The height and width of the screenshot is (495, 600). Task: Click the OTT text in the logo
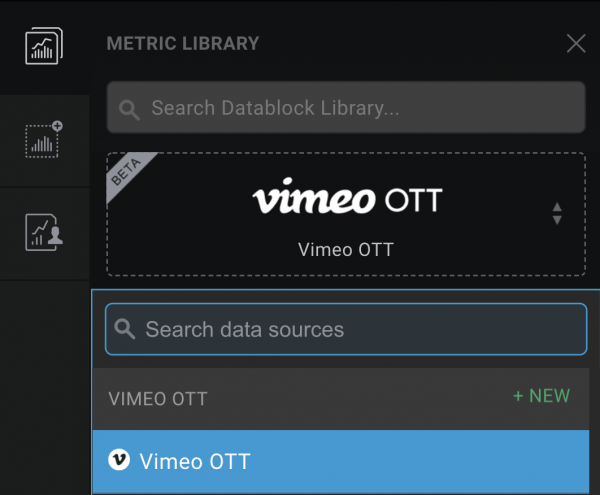[414, 200]
